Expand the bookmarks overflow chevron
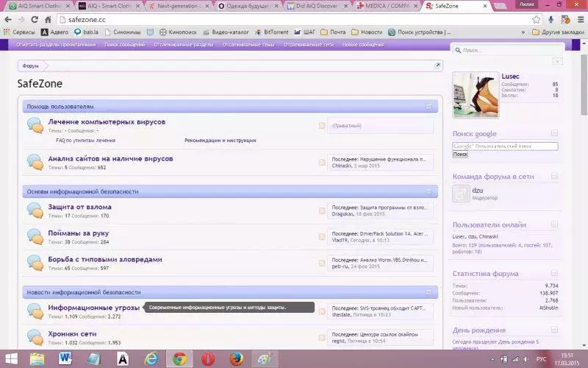This screenshot has height=368, width=588. [523, 32]
